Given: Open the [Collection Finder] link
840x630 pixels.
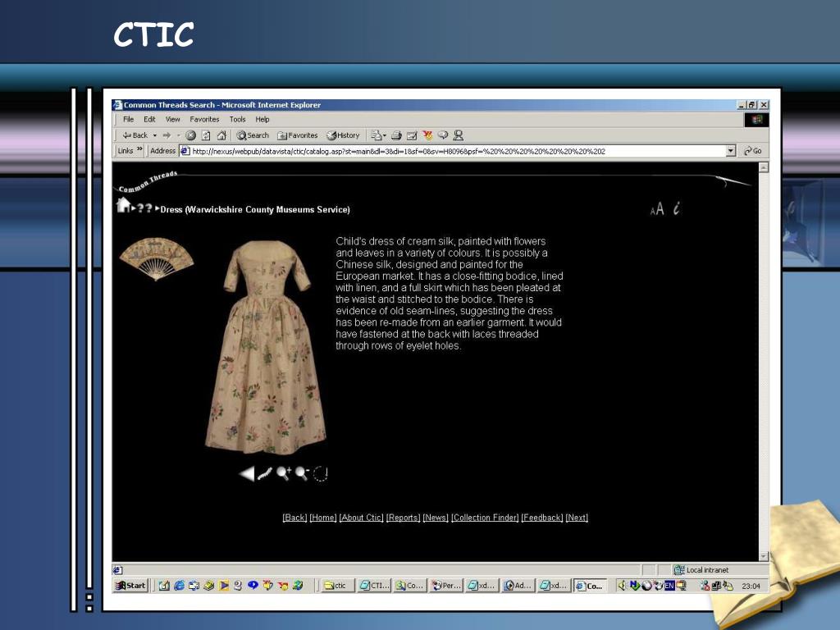Looking at the screenshot, I should coord(485,518).
